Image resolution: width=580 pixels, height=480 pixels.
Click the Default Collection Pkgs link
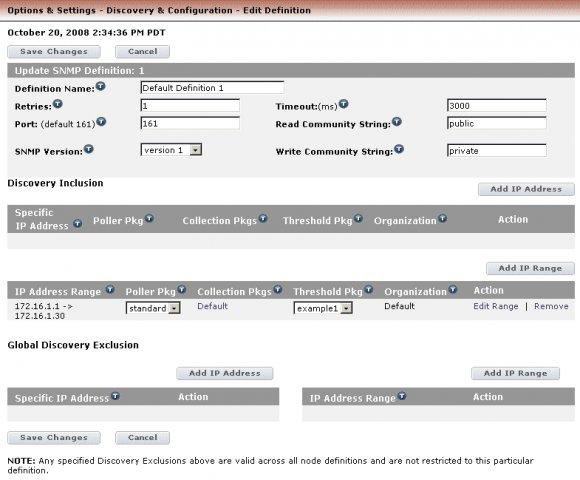212,306
